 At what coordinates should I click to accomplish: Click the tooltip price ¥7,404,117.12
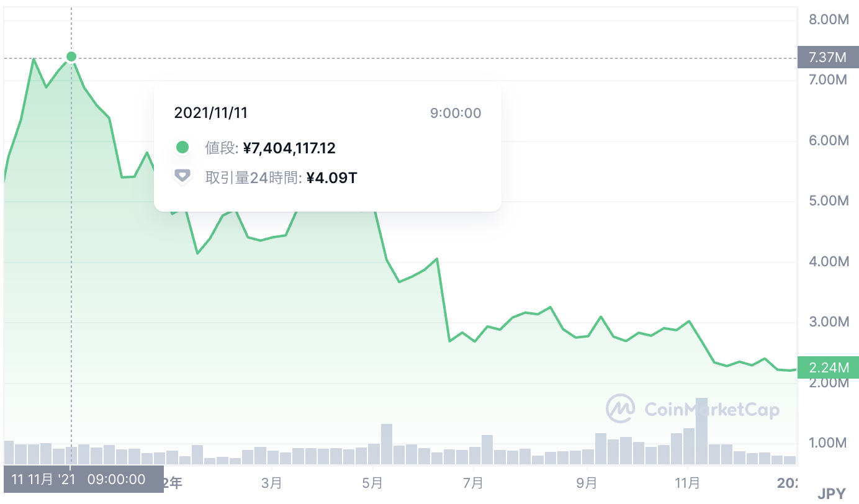(x=289, y=148)
